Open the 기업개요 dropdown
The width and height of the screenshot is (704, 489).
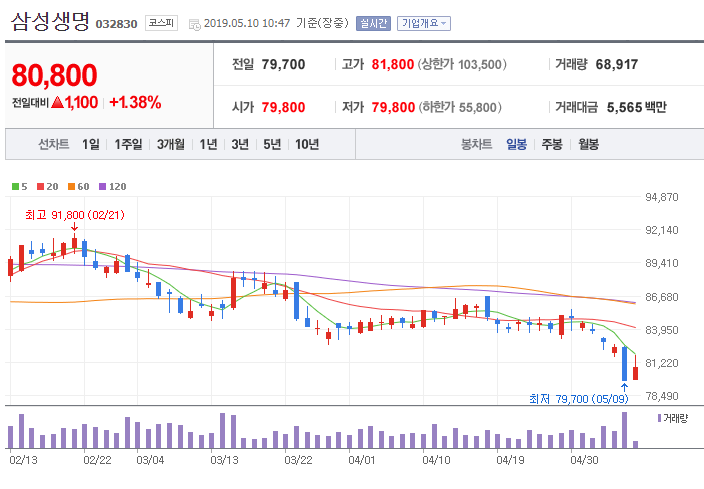pos(424,23)
